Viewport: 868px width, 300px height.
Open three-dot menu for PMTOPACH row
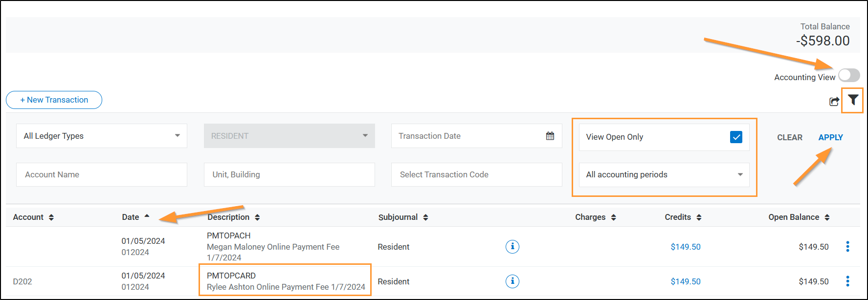click(847, 247)
